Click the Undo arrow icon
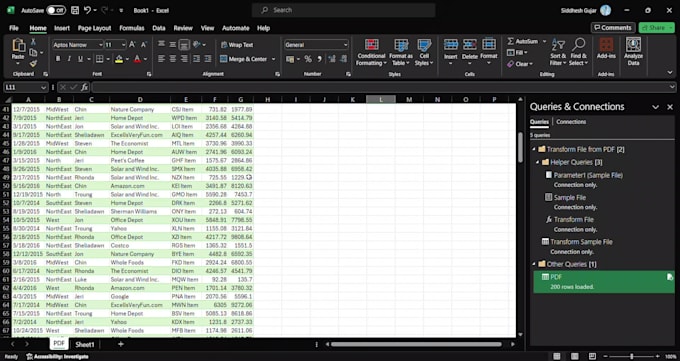Screen dimensions: 680x361 [88, 10]
